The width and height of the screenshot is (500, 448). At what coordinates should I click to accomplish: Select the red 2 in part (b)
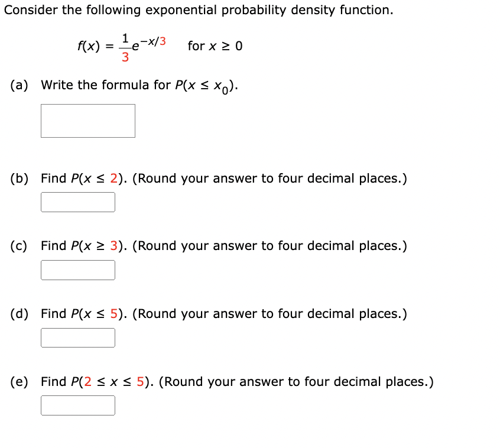tap(112, 178)
